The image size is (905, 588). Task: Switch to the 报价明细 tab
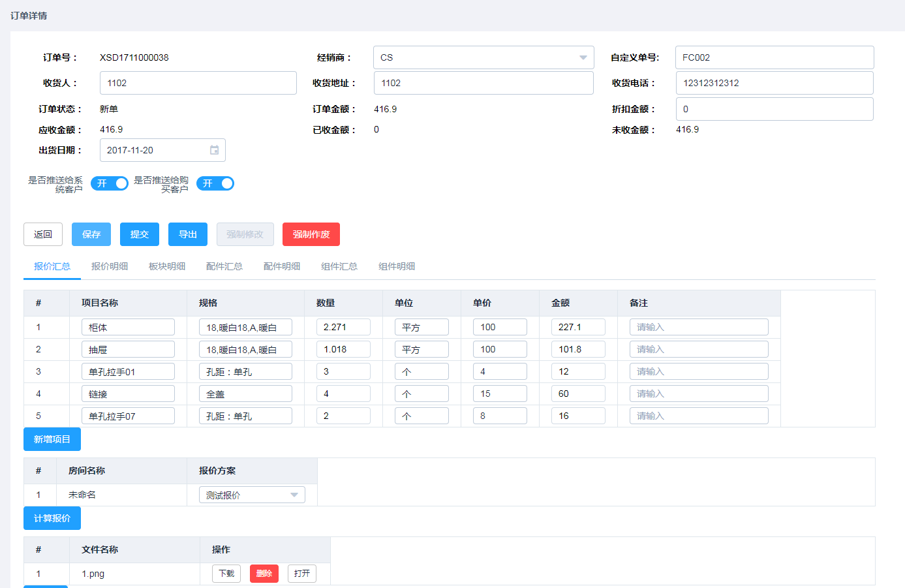[x=110, y=266]
